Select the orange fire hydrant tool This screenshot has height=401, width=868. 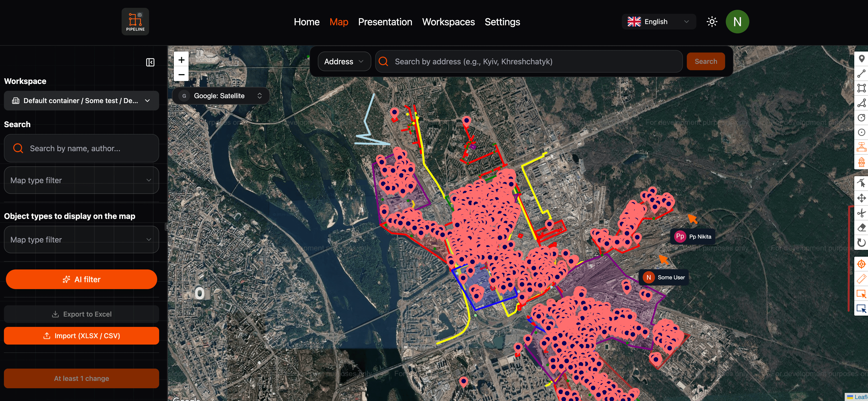tap(861, 162)
